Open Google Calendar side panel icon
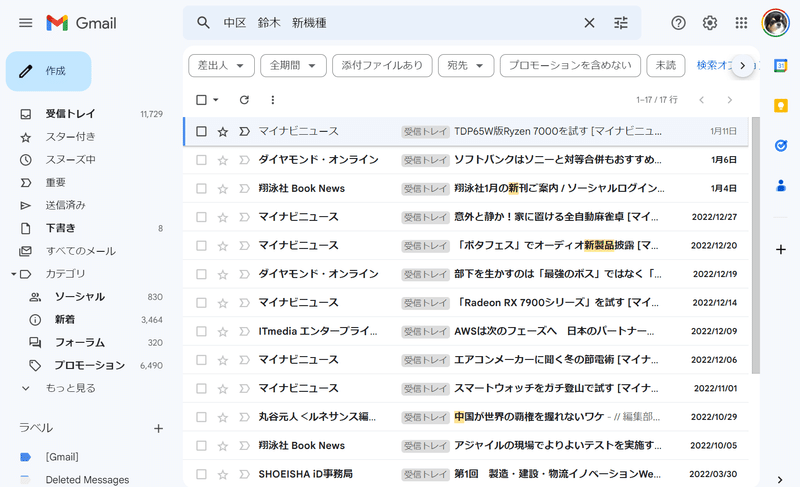This screenshot has height=487, width=800. (x=781, y=66)
